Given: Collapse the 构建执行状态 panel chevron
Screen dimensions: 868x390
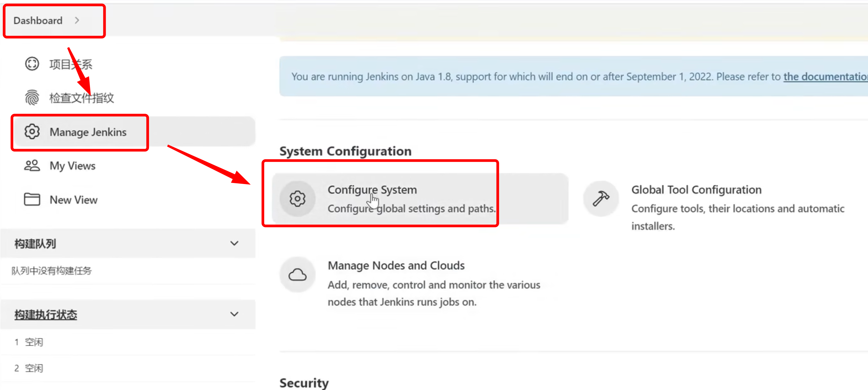Looking at the screenshot, I should click(x=234, y=314).
